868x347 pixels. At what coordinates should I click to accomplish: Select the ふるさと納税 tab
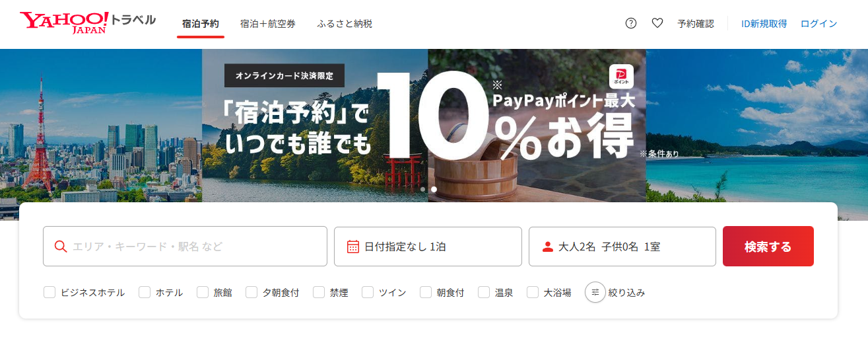(x=345, y=24)
